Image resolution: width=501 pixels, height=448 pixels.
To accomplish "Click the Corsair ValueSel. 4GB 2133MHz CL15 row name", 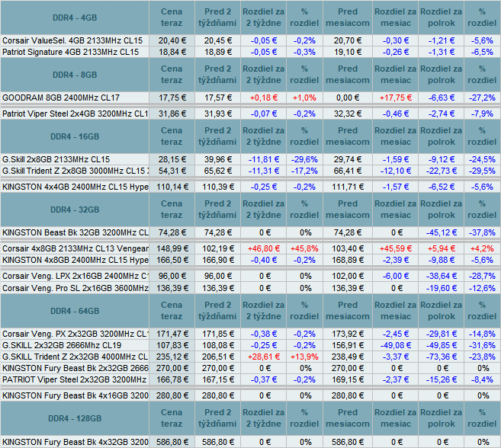I will (72, 40).
